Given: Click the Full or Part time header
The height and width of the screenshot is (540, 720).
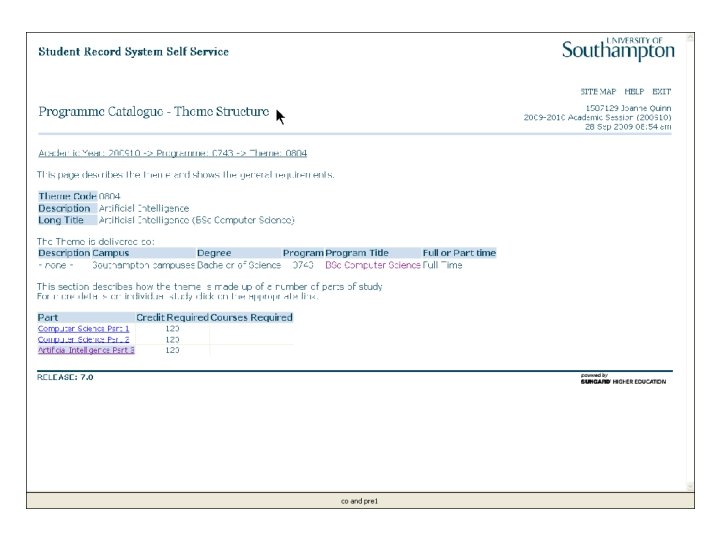Looking at the screenshot, I should click(459, 253).
